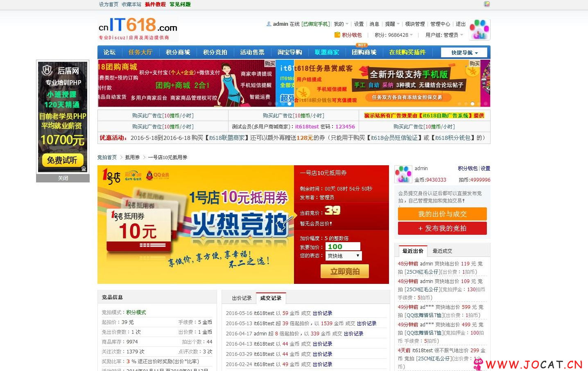Click [25CM红毛公仔] link in 119 bid

423,272
